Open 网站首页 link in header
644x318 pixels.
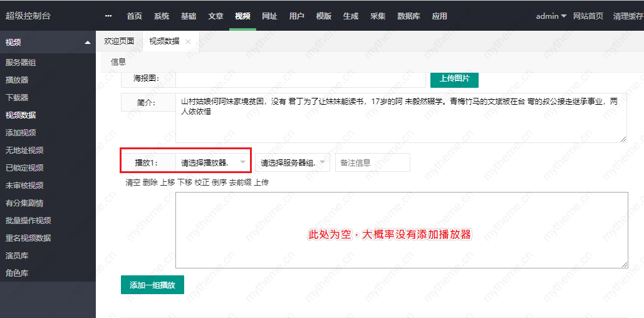pos(588,16)
